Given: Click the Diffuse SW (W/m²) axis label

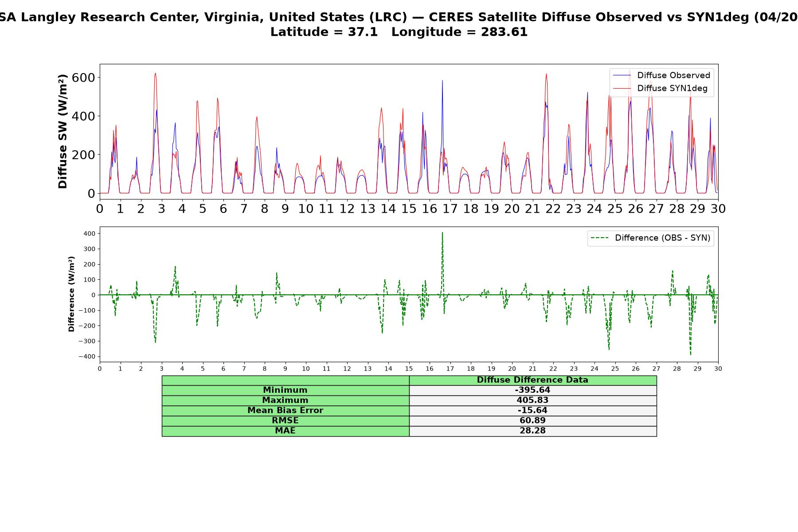Looking at the screenshot, I should 63,132.
